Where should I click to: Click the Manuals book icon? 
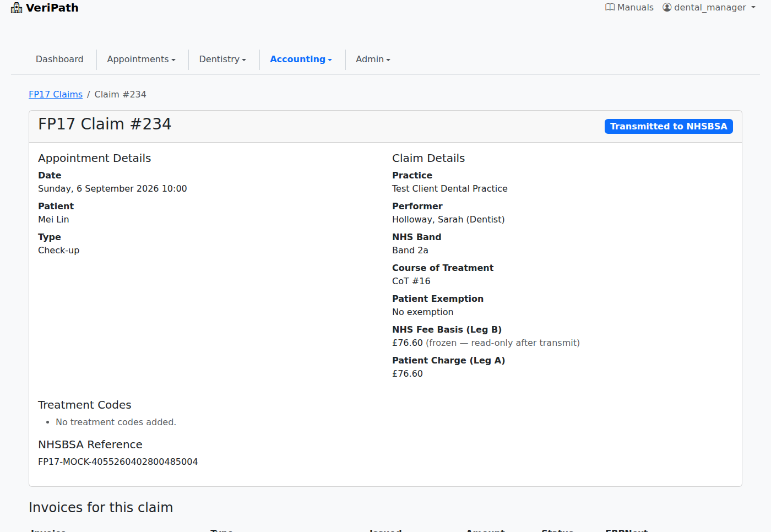coord(610,7)
